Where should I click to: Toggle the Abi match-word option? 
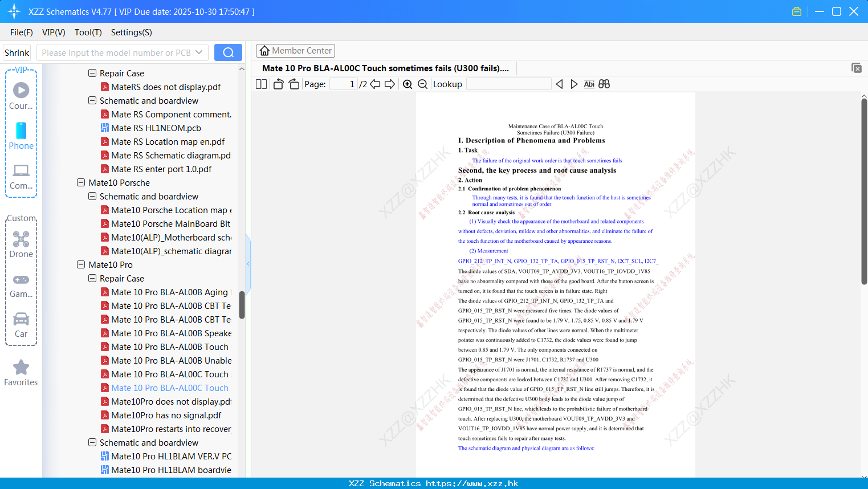589,84
